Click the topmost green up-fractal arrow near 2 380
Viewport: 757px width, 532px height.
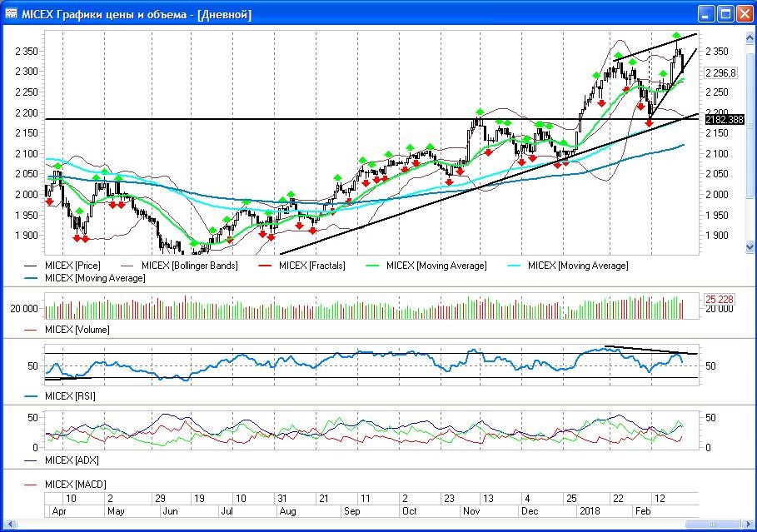[x=677, y=36]
